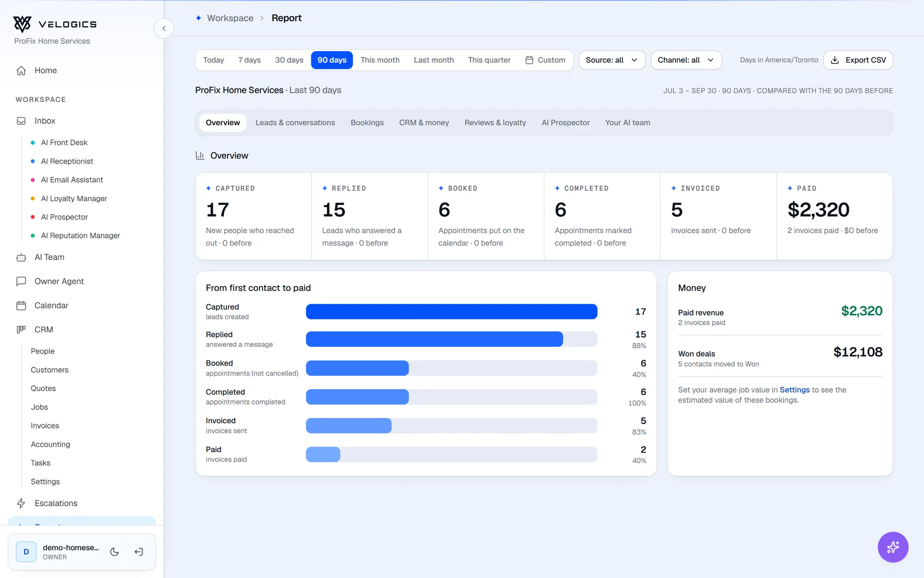
Task: Click the calendar icon in the Custom range
Action: coord(529,60)
